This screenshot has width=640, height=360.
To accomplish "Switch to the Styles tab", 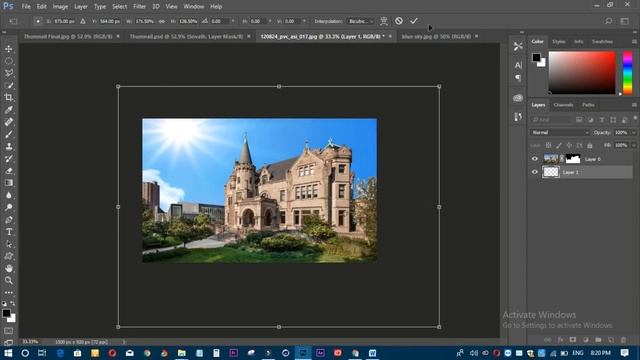I will pos(558,42).
